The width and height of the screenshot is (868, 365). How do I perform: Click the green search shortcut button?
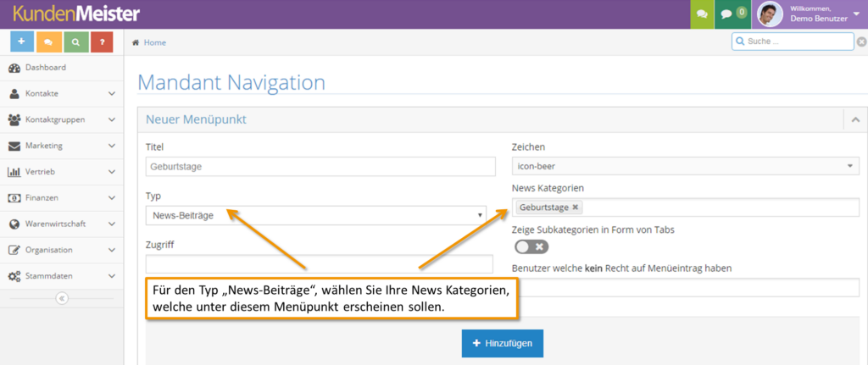[x=75, y=41]
